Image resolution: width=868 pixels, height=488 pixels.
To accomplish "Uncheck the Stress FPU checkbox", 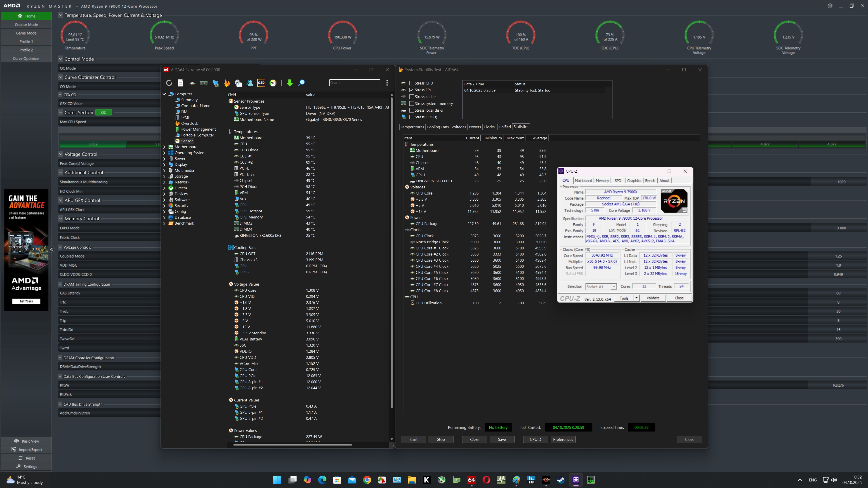I will coord(411,90).
